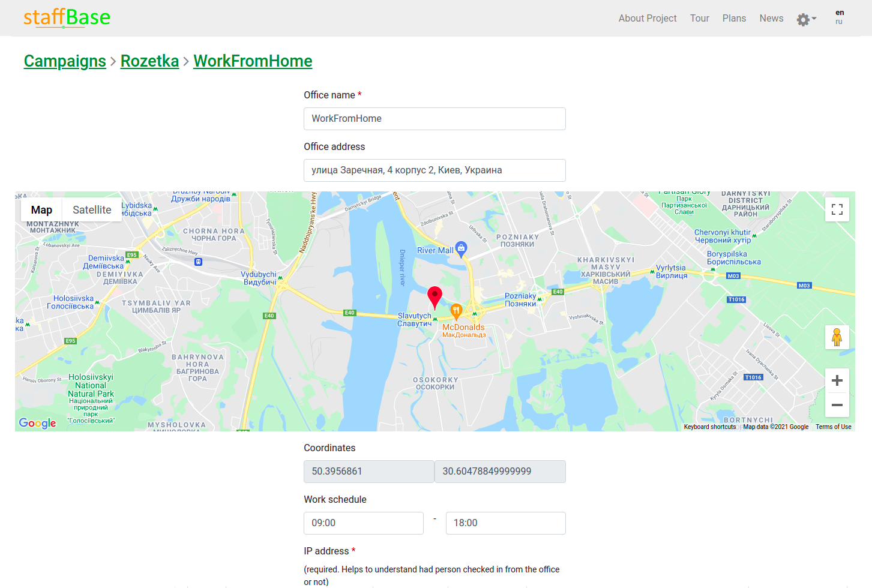The image size is (872, 588).
Task: Navigate to the News section
Action: (771, 18)
